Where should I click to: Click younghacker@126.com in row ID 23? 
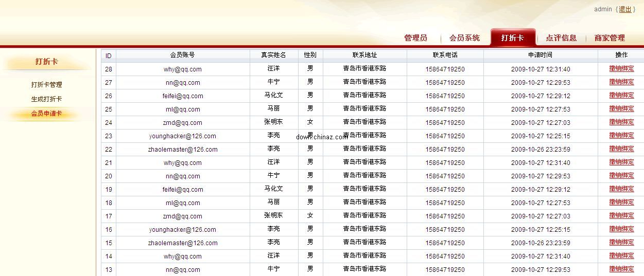pyautogui.click(x=183, y=136)
